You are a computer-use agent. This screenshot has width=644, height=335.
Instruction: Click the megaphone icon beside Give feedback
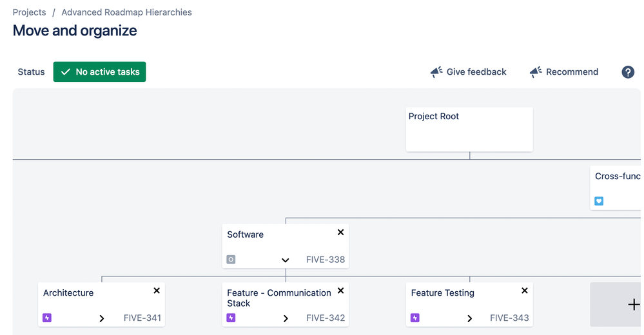tap(436, 72)
